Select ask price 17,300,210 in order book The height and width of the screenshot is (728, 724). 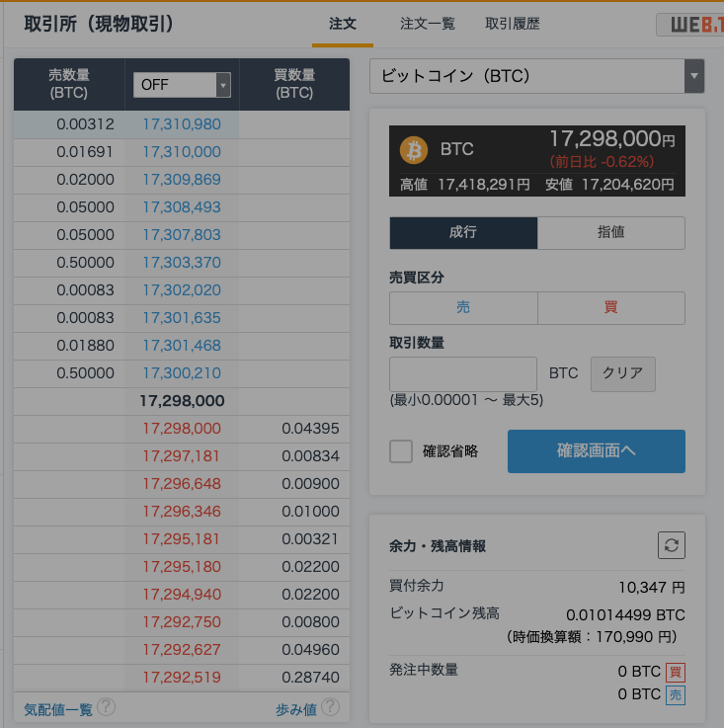click(182, 373)
